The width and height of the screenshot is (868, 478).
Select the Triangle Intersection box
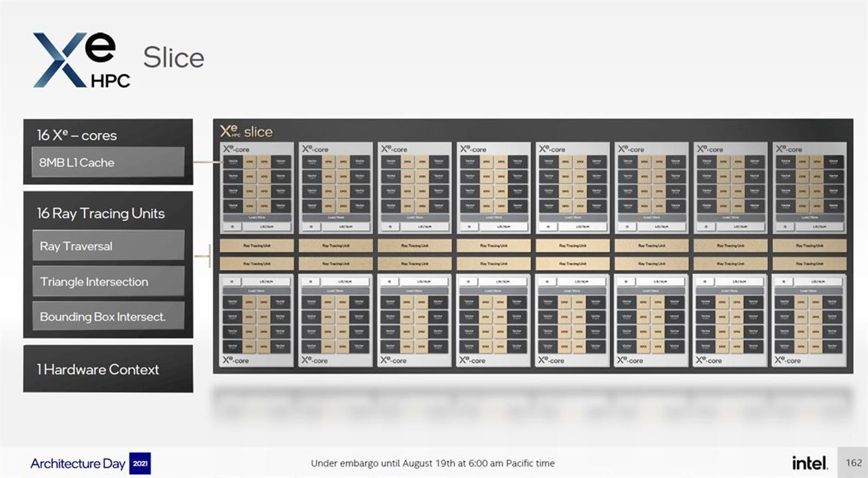[108, 282]
